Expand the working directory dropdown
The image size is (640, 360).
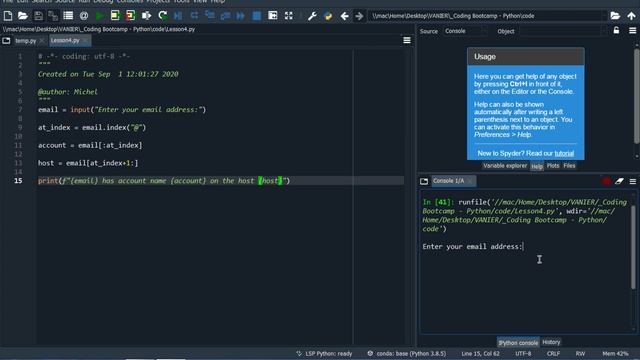(x=604, y=16)
